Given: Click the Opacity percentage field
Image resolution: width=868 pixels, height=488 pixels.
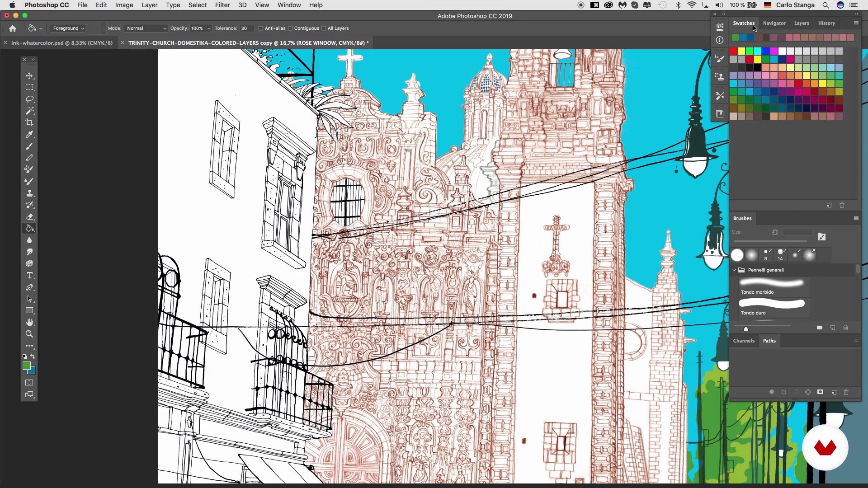Looking at the screenshot, I should [198, 28].
